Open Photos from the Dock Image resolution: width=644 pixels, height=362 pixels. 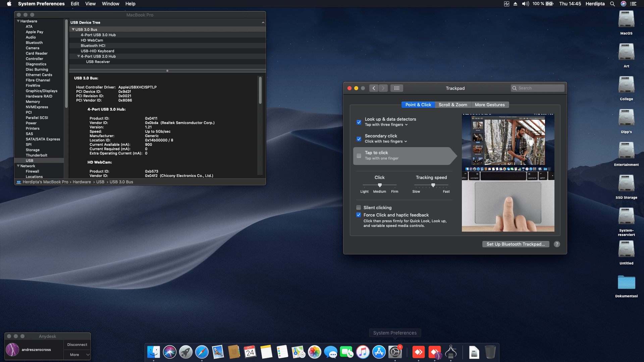pos(315,352)
